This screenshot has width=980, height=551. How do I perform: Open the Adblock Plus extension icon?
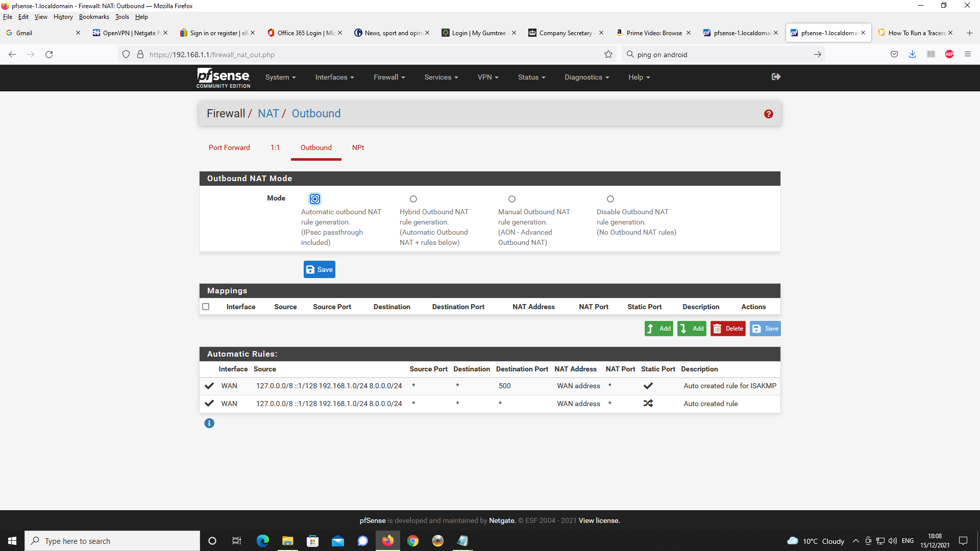[x=949, y=55]
